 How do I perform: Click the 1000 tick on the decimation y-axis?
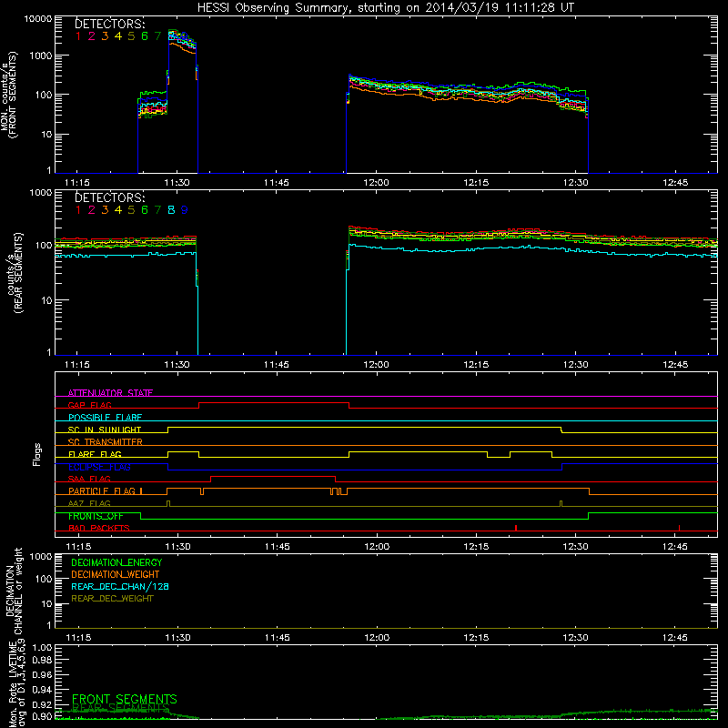click(40, 557)
